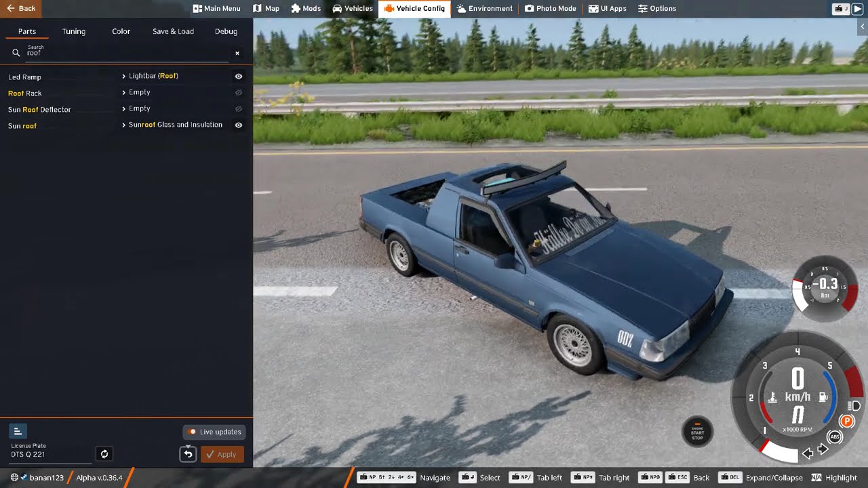Click the undo arrow button beside Apply
The height and width of the screenshot is (488, 868).
click(188, 454)
